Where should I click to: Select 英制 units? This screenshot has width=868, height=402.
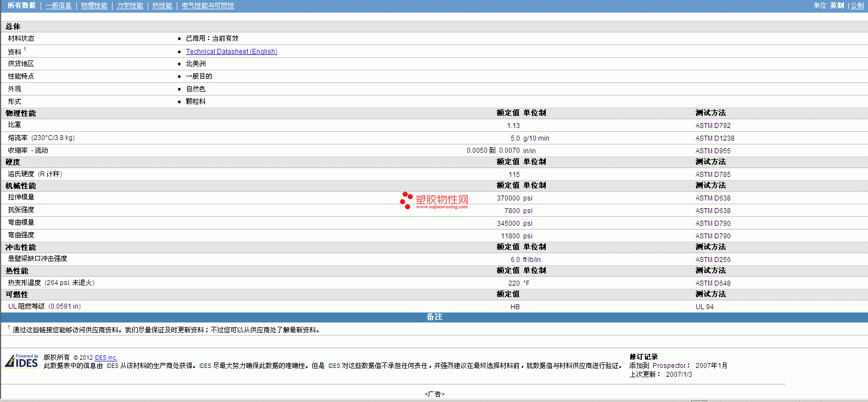tap(837, 5)
